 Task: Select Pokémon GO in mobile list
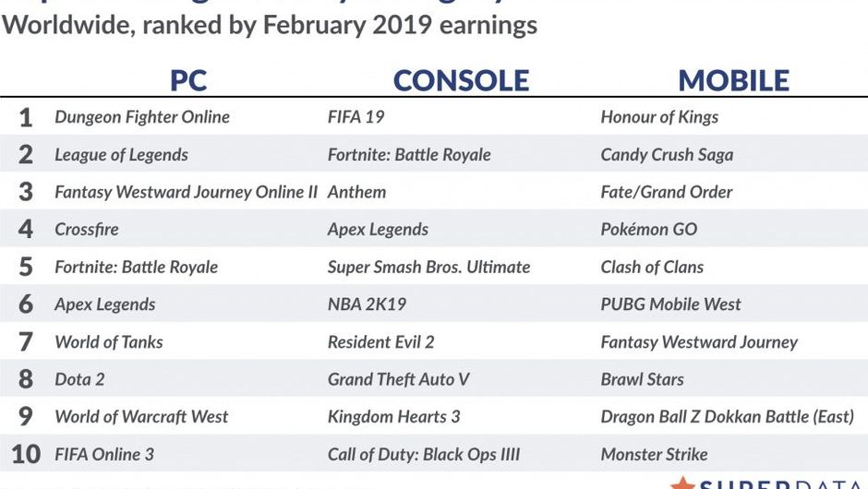(649, 230)
